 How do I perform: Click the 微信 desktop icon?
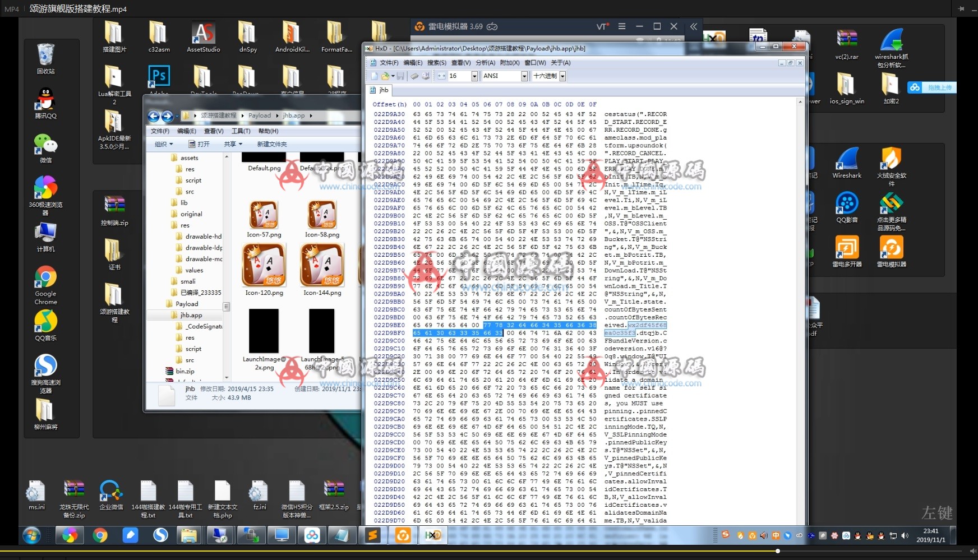(45, 148)
